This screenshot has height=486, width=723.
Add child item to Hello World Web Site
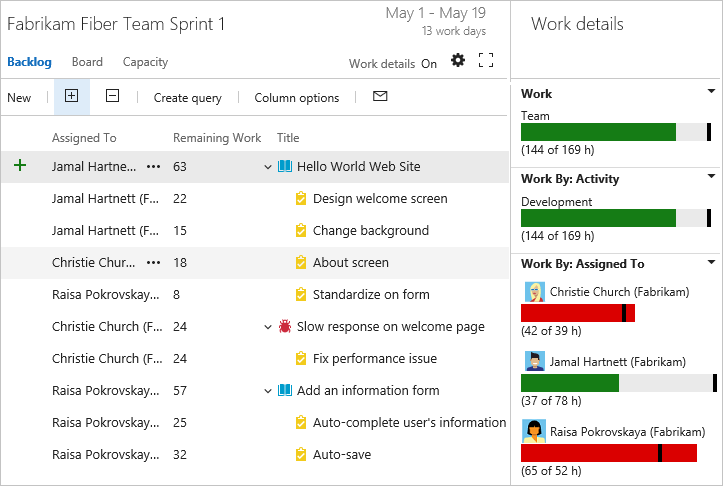tap(20, 165)
